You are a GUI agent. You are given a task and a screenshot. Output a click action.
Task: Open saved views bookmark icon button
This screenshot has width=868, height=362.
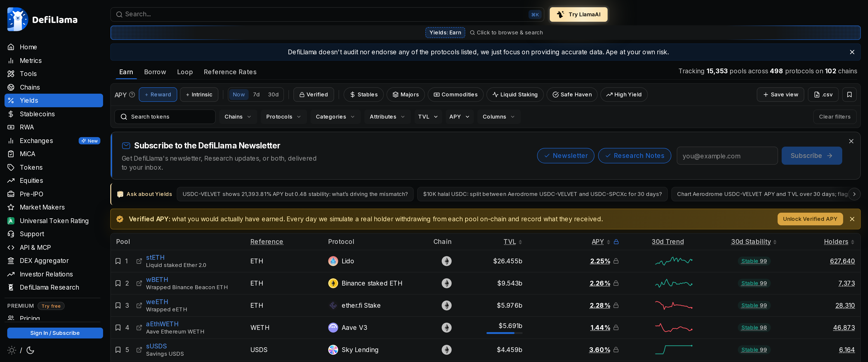coord(849,95)
